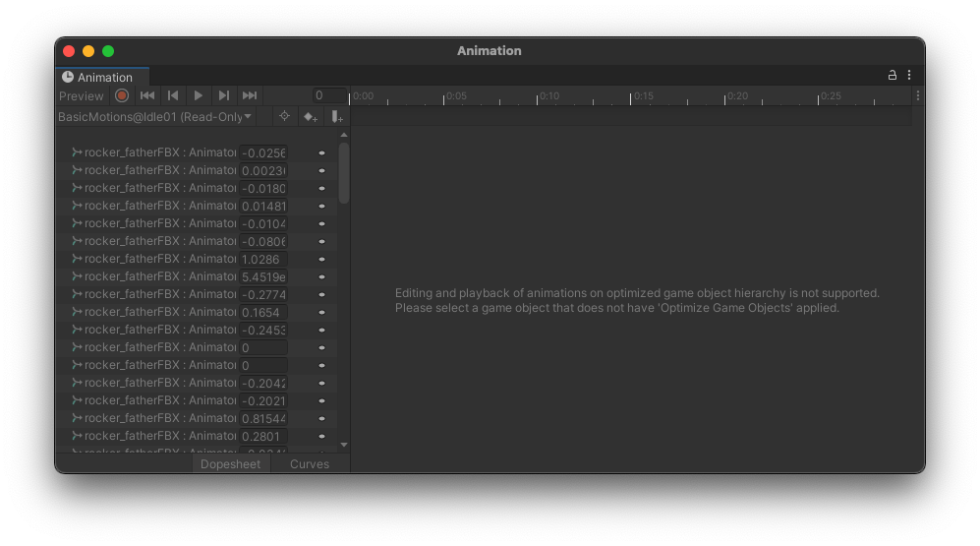Click the value field showing -0.0180
The height and width of the screenshot is (546, 980).
tap(263, 188)
